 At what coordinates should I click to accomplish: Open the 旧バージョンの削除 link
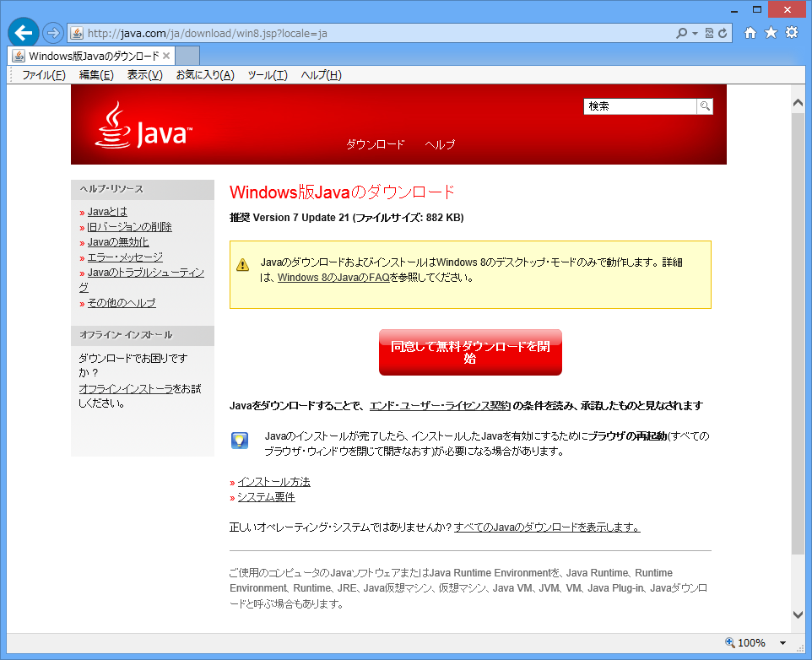point(129,227)
